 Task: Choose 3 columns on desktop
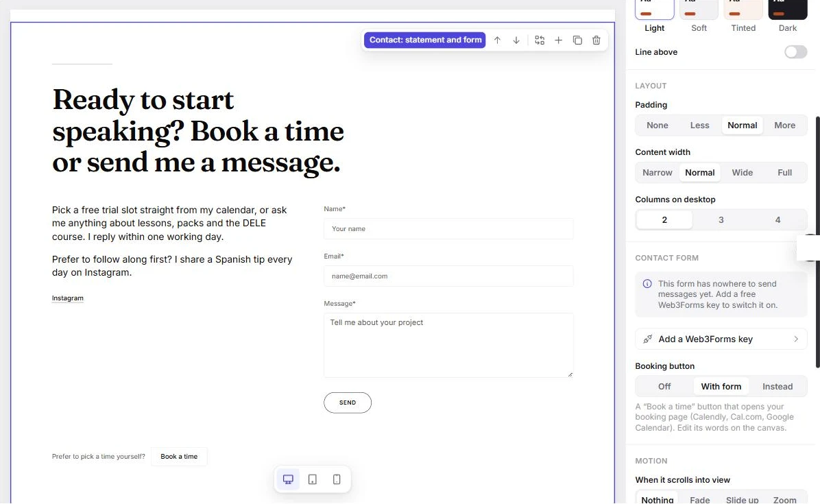[x=721, y=220]
